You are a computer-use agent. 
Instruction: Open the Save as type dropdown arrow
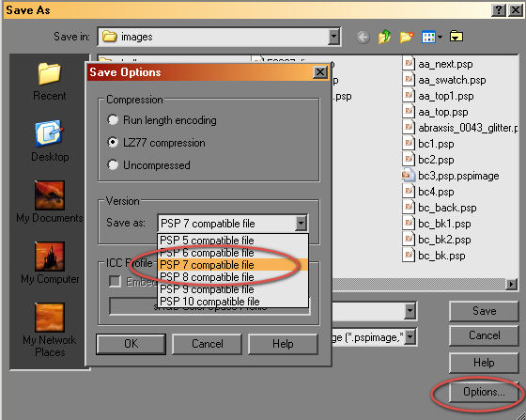pos(410,336)
